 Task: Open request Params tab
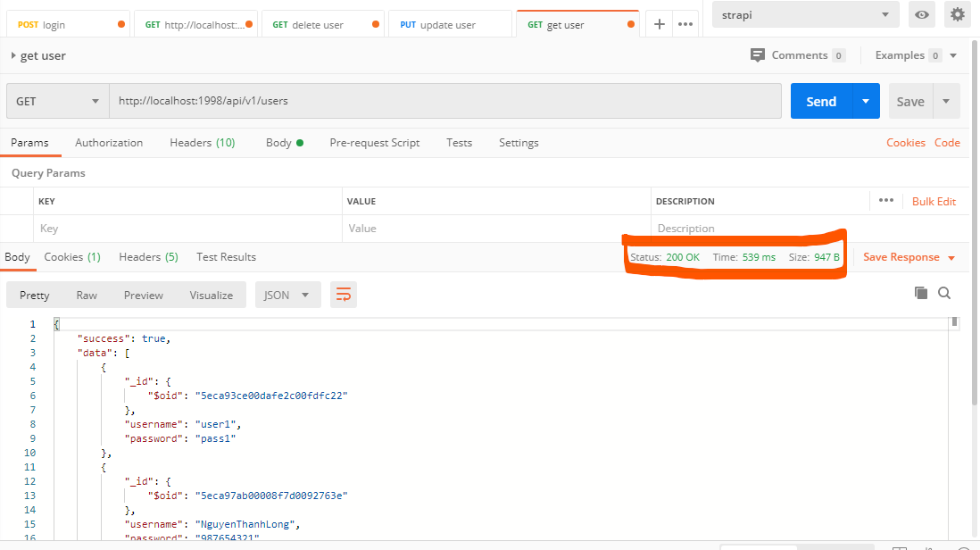(29, 143)
